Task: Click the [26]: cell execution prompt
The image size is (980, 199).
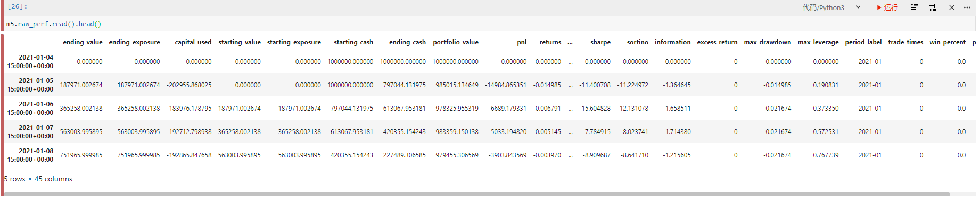Action: coord(17,6)
